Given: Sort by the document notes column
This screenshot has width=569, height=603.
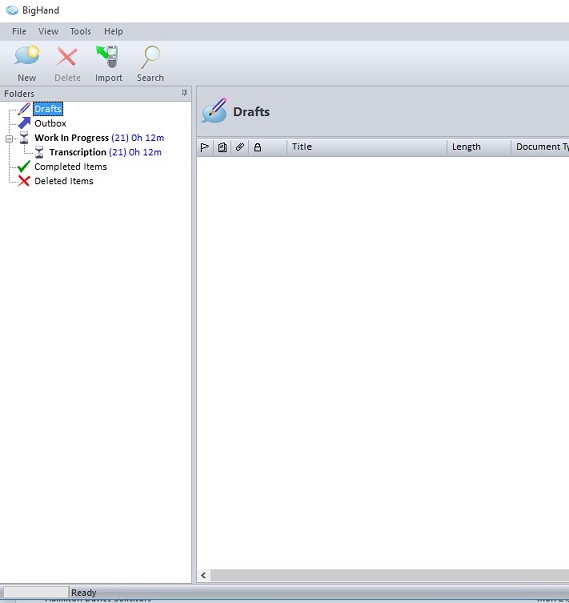Looking at the screenshot, I should [x=222, y=147].
